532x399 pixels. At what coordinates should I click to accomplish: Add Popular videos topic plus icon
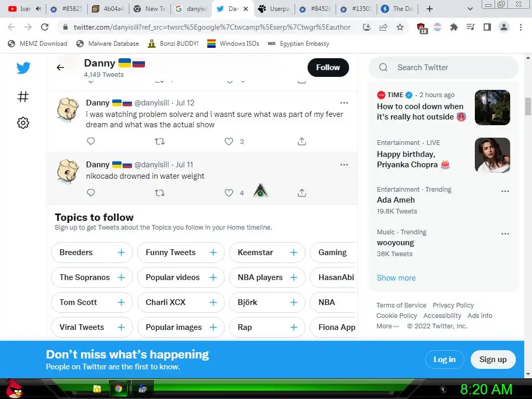click(x=213, y=277)
